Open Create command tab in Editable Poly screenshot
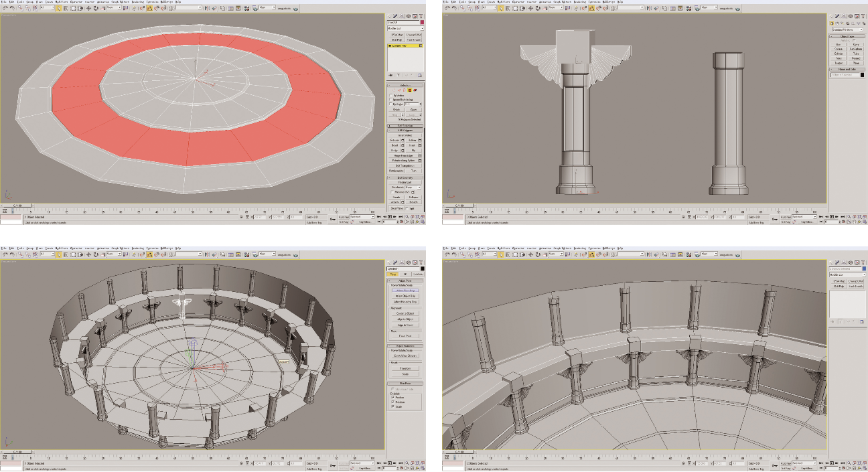This screenshot has width=868, height=472. pos(388,16)
